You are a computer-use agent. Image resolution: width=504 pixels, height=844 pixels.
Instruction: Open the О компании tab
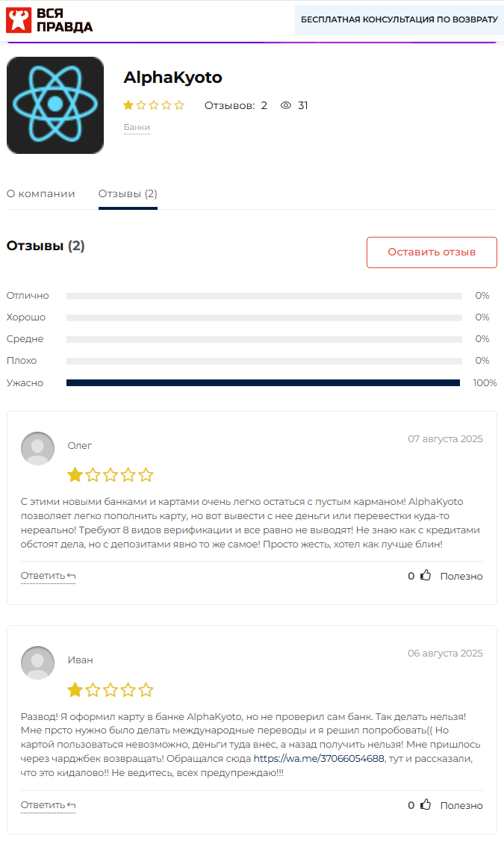pyautogui.click(x=41, y=193)
